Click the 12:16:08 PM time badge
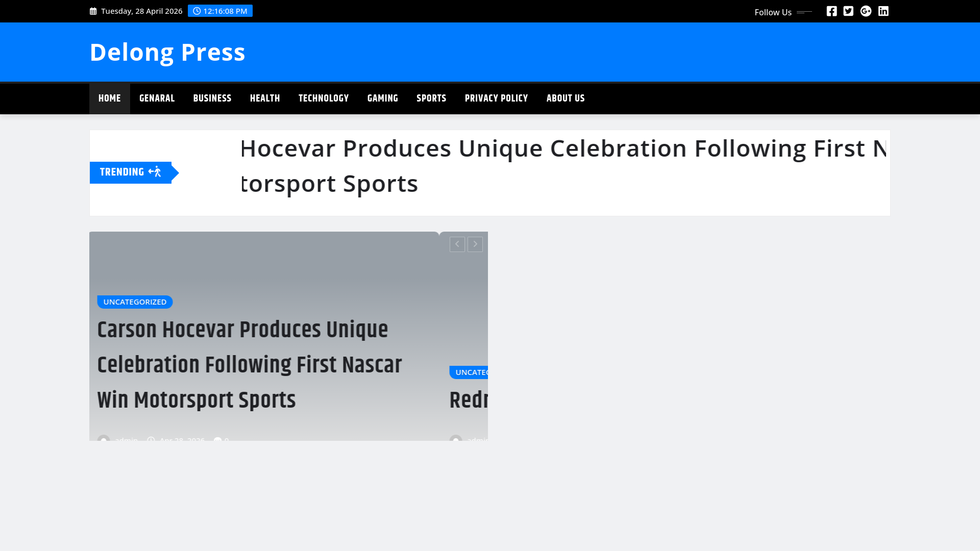Viewport: 980px width, 551px height. point(220,11)
